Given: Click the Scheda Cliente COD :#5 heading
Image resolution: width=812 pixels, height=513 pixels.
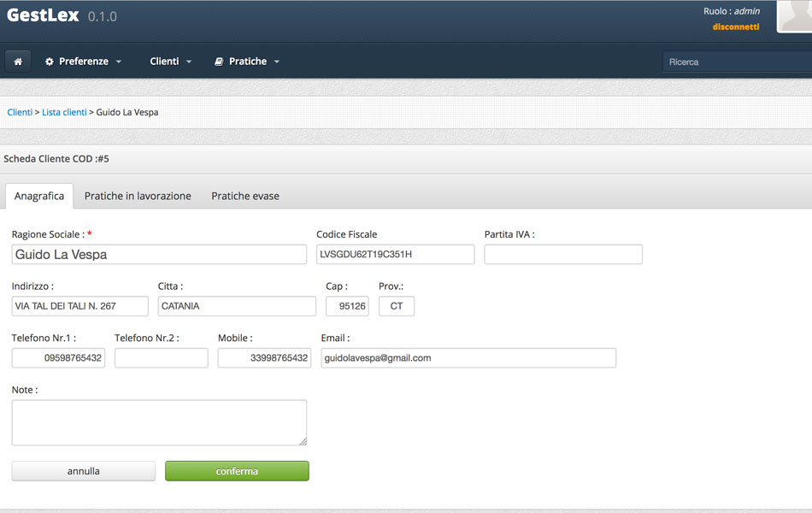Looking at the screenshot, I should pyautogui.click(x=56, y=158).
